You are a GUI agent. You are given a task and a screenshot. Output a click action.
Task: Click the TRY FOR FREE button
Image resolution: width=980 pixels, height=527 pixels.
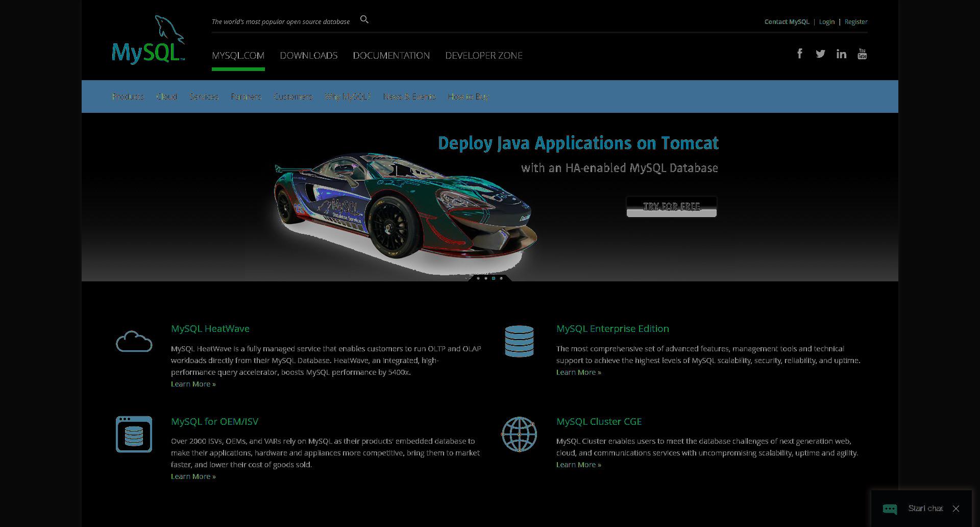point(672,206)
